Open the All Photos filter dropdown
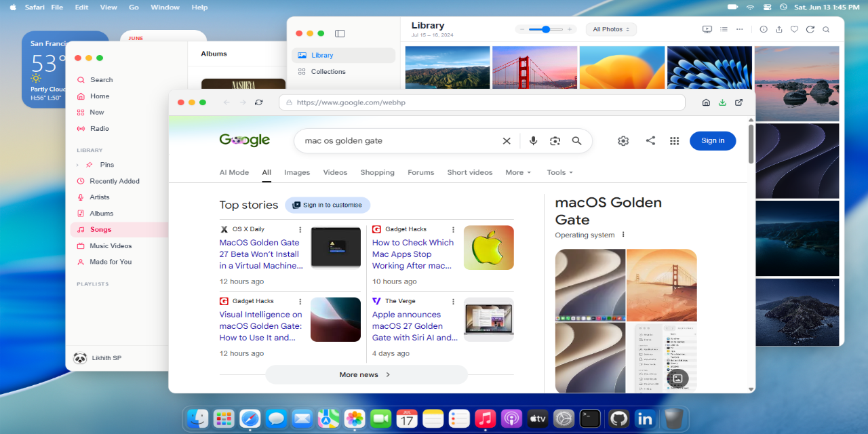The width and height of the screenshot is (868, 434). (x=611, y=29)
